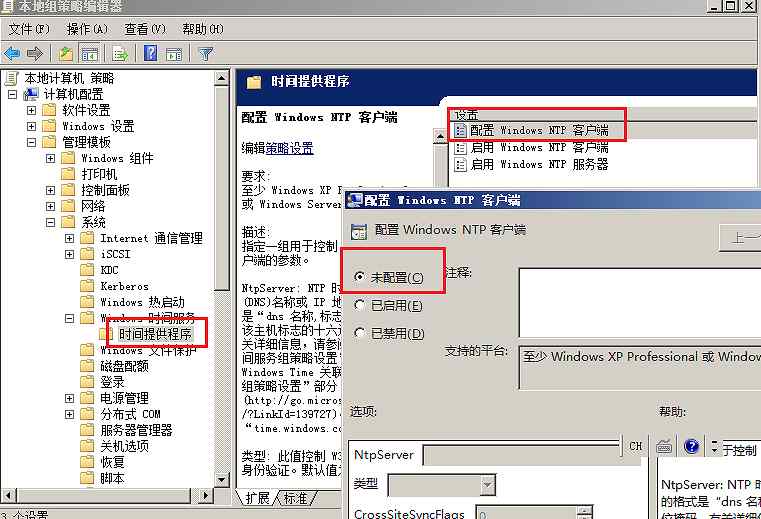Select the 电源管理 tree item

click(x=125, y=398)
